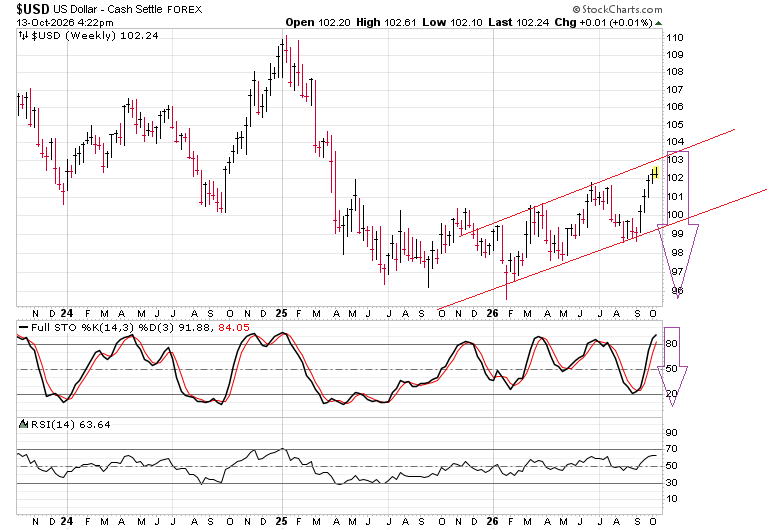This screenshot has width=775, height=530.
Task: Click the 106 label on price axis
Action: point(675,107)
